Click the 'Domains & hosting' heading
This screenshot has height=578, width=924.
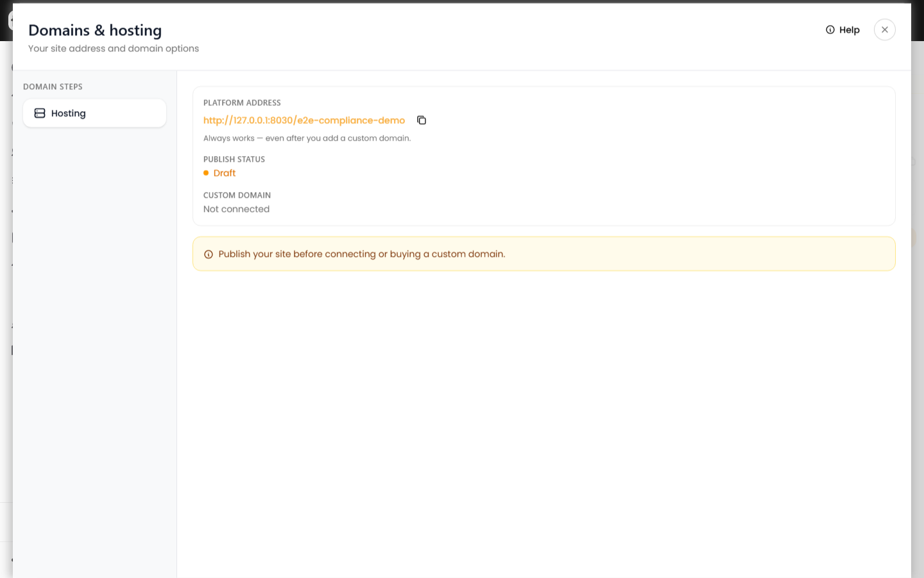coord(95,30)
